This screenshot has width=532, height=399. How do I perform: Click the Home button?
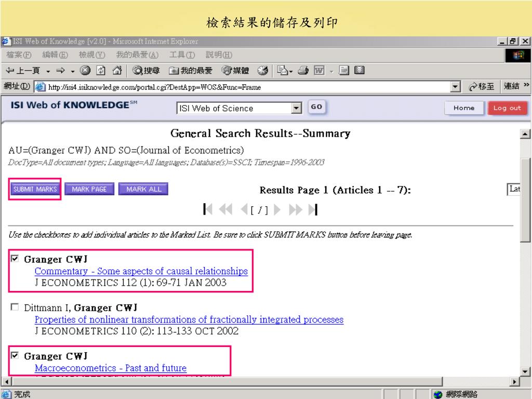pos(464,108)
